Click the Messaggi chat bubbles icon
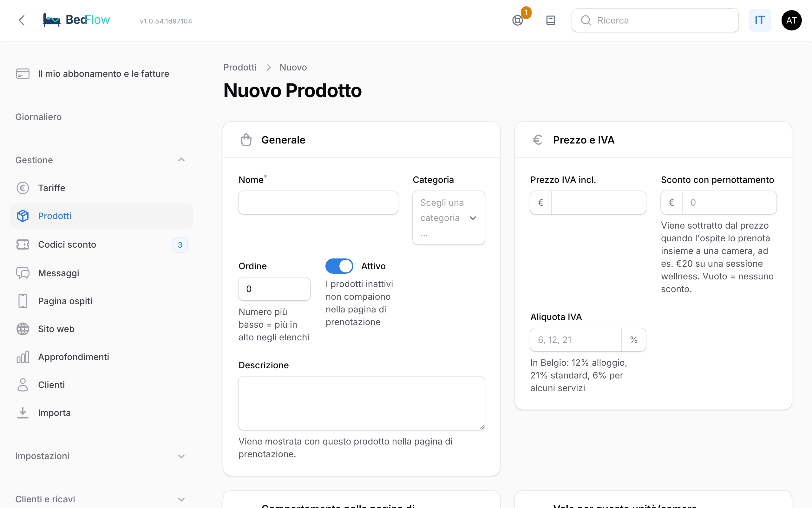This screenshot has width=812, height=508. click(23, 273)
